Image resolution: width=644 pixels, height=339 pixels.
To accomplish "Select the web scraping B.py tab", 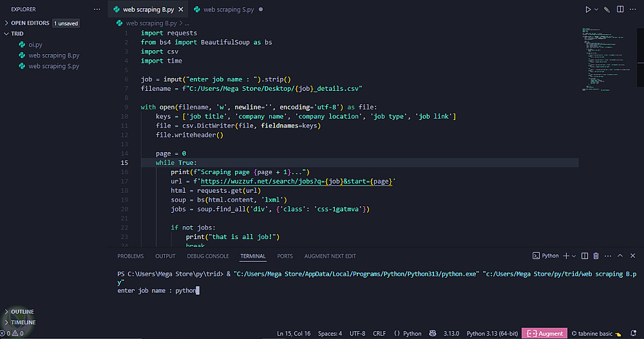I will [148, 10].
